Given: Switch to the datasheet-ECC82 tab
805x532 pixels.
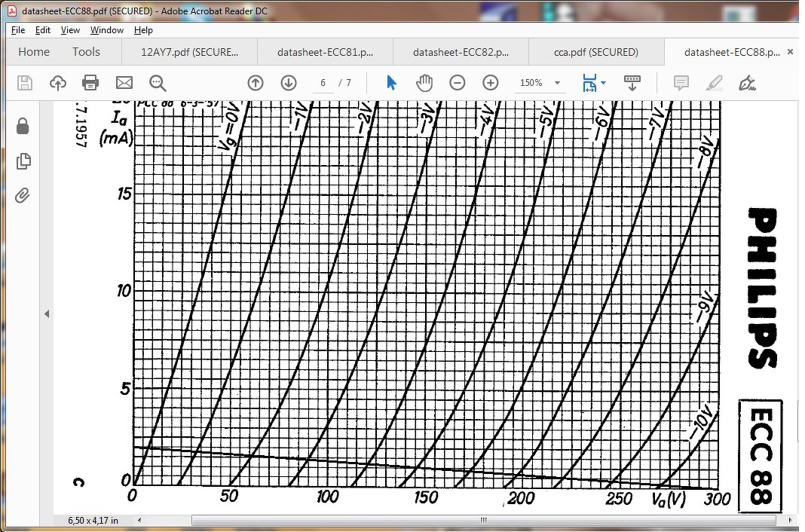Looking at the screenshot, I should (x=461, y=52).
